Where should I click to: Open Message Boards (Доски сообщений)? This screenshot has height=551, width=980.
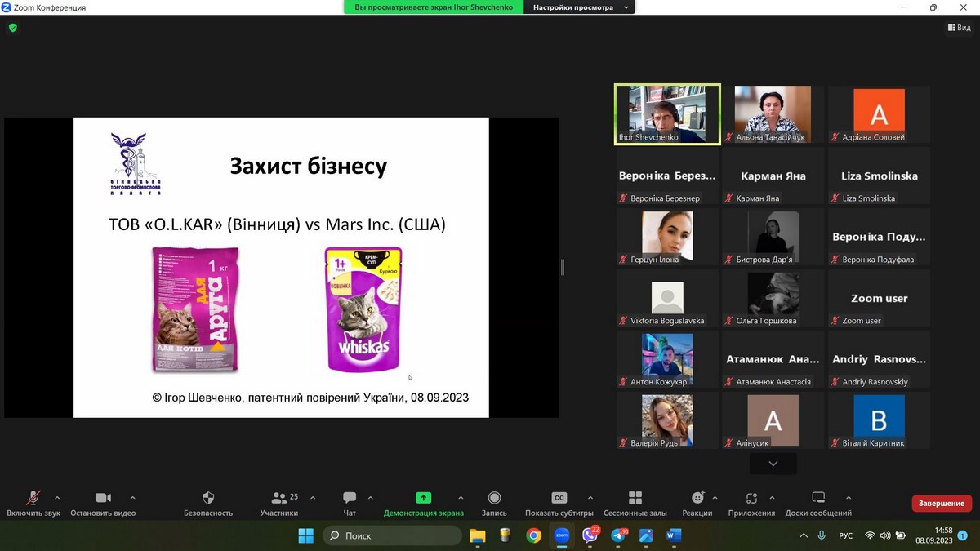818,498
